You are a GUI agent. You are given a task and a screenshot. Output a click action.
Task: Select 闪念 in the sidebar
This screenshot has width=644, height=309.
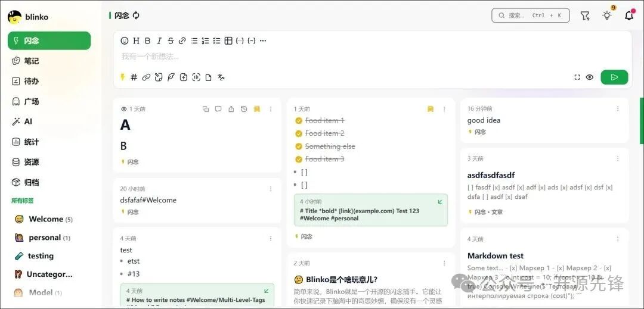[x=49, y=40]
